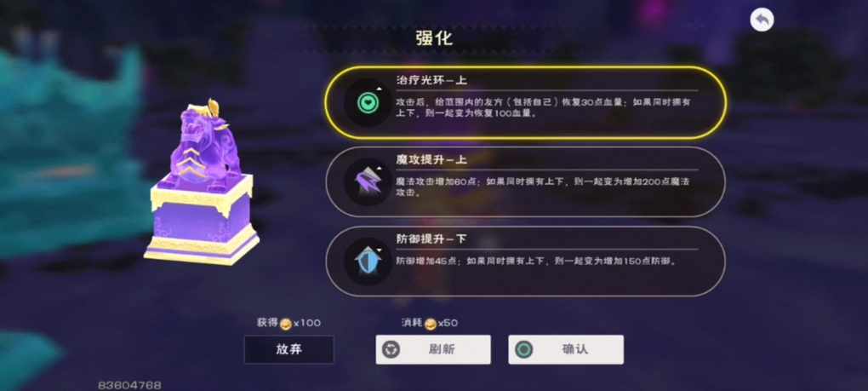868x391 pixels.
Task: Click the 治疗光环 description text
Action: (x=543, y=108)
